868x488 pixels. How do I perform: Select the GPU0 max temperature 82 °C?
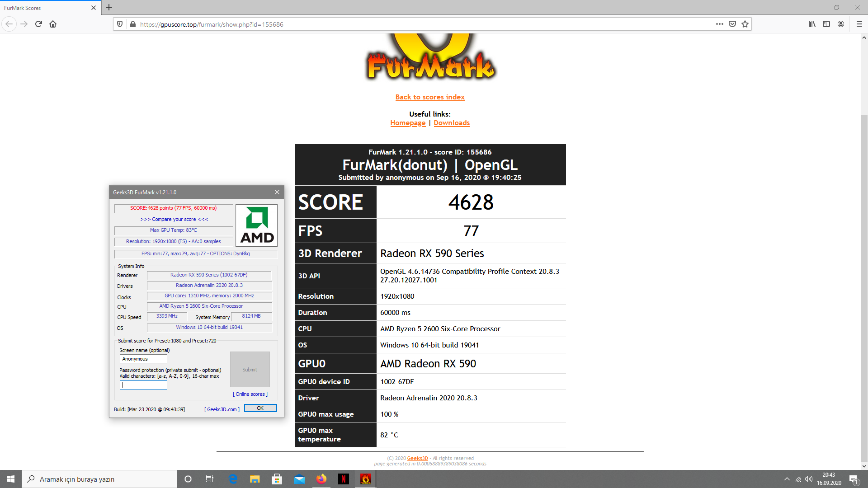pyautogui.click(x=389, y=435)
